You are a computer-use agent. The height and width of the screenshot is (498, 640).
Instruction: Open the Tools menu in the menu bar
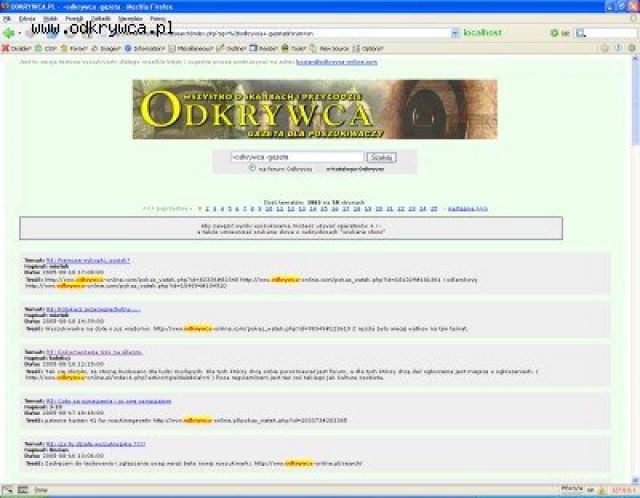130,18
